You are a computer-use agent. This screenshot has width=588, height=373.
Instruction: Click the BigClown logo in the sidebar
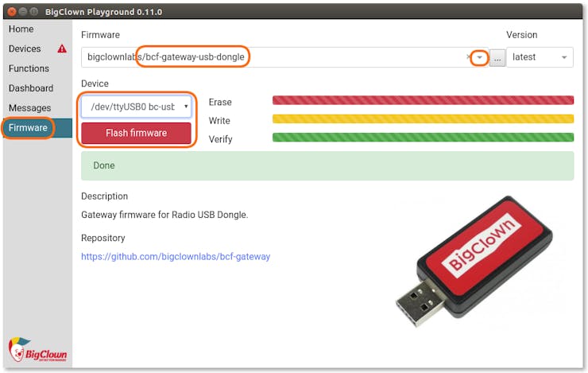pyautogui.click(x=37, y=349)
